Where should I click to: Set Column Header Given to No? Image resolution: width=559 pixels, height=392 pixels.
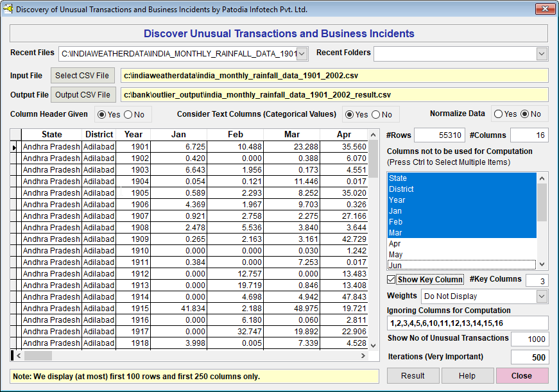click(128, 115)
